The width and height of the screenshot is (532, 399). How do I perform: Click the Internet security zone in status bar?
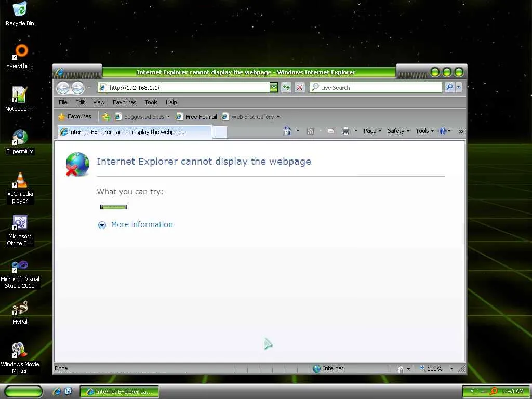tap(328, 368)
